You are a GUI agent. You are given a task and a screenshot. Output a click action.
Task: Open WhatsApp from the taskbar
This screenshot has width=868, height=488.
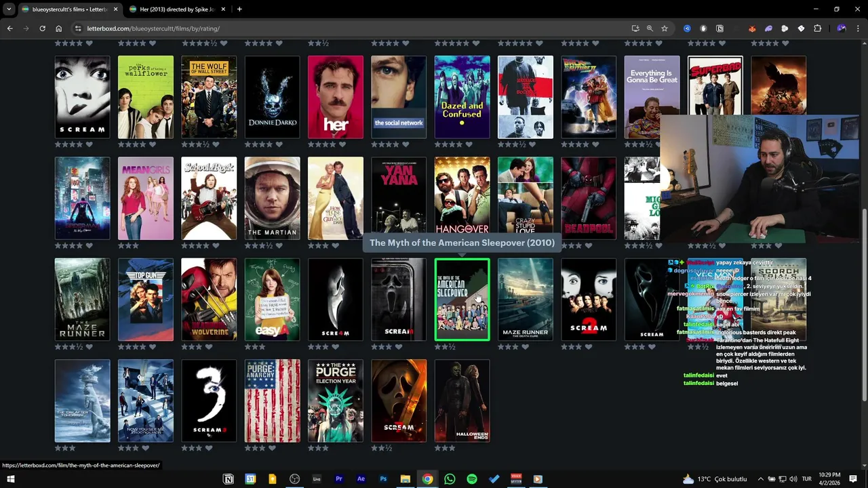[x=450, y=479]
